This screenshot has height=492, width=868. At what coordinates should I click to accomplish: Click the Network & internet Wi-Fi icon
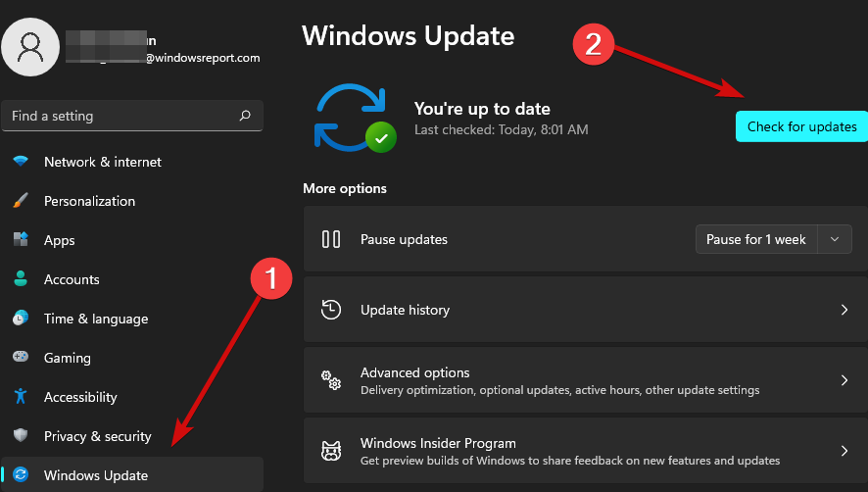pyautogui.click(x=21, y=162)
